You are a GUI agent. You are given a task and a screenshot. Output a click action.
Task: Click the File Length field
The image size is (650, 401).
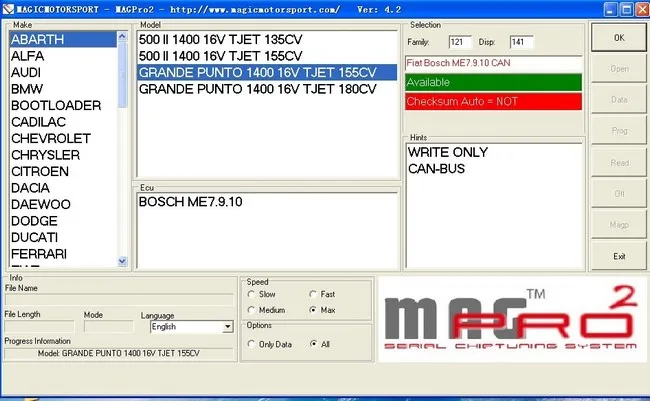(x=39, y=326)
